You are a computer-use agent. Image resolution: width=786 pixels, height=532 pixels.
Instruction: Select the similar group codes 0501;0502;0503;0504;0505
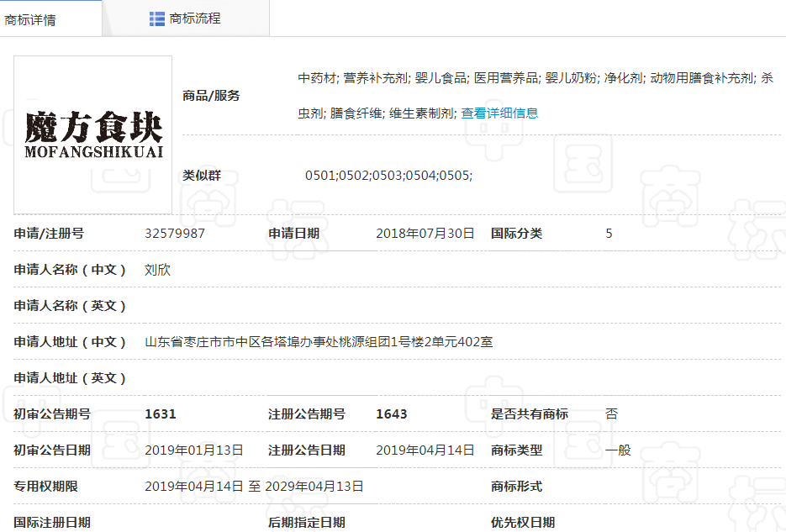(x=388, y=176)
